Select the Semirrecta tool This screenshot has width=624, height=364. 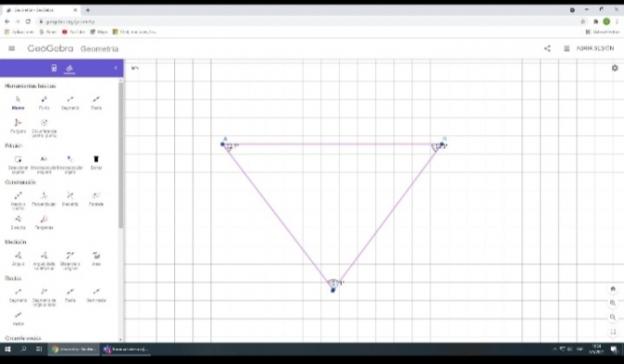(96, 295)
